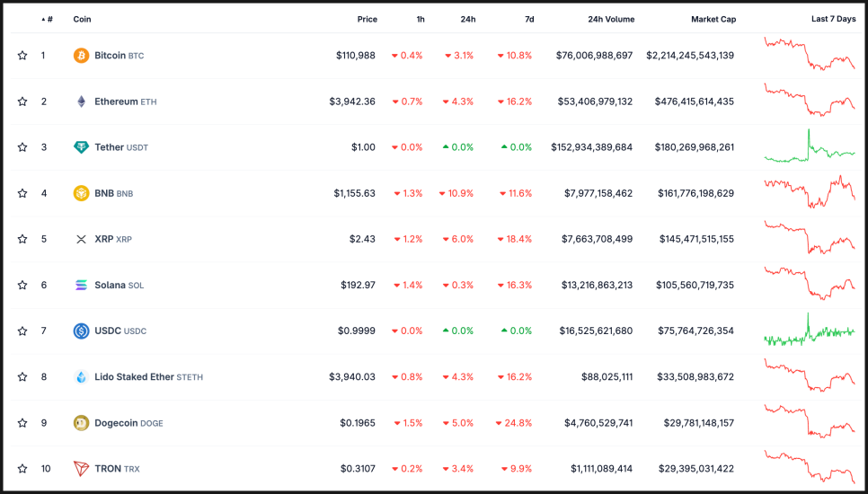
Task: Sort coins by 24h Volume header
Action: pyautogui.click(x=610, y=19)
